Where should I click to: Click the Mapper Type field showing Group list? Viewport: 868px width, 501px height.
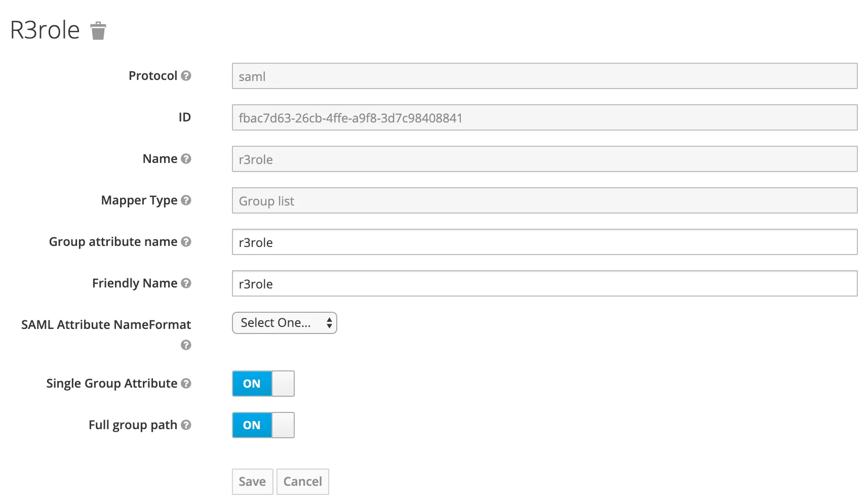click(544, 200)
